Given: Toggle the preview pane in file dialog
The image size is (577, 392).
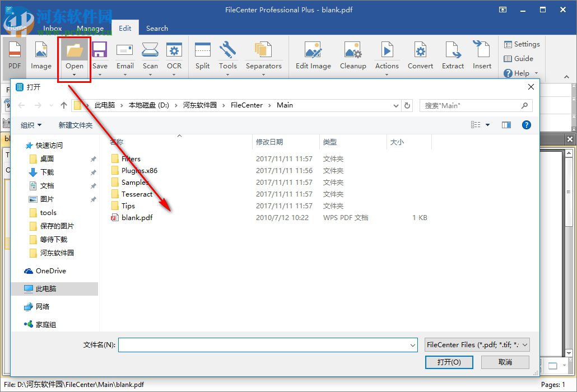Looking at the screenshot, I should pyautogui.click(x=506, y=124).
